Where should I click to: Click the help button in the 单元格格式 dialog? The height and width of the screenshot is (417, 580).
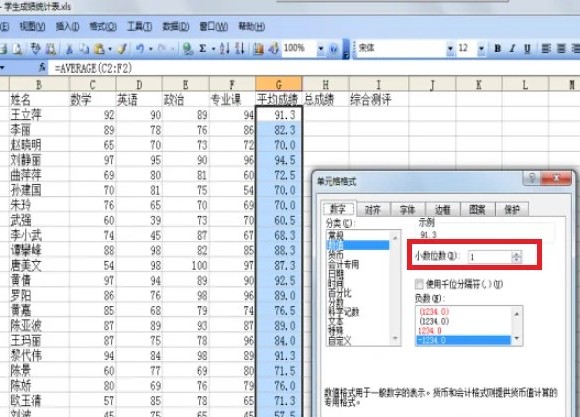(x=532, y=179)
